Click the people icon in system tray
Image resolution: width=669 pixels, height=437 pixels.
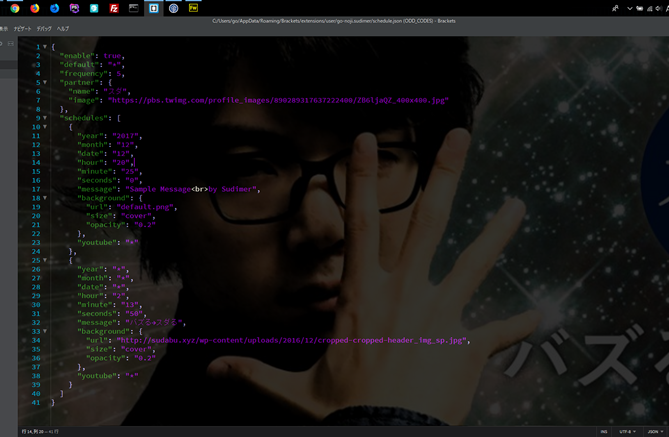tap(615, 8)
